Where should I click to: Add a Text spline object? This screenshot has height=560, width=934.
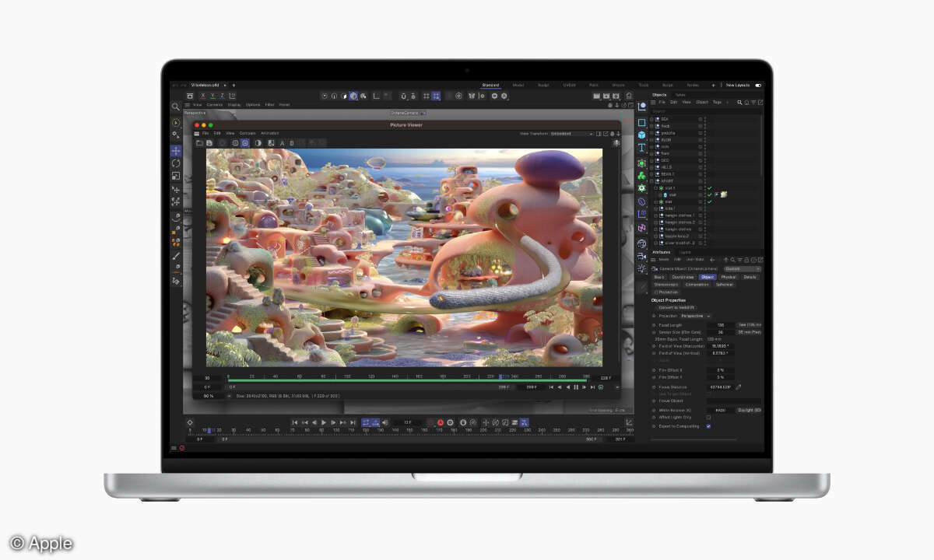pyautogui.click(x=641, y=148)
